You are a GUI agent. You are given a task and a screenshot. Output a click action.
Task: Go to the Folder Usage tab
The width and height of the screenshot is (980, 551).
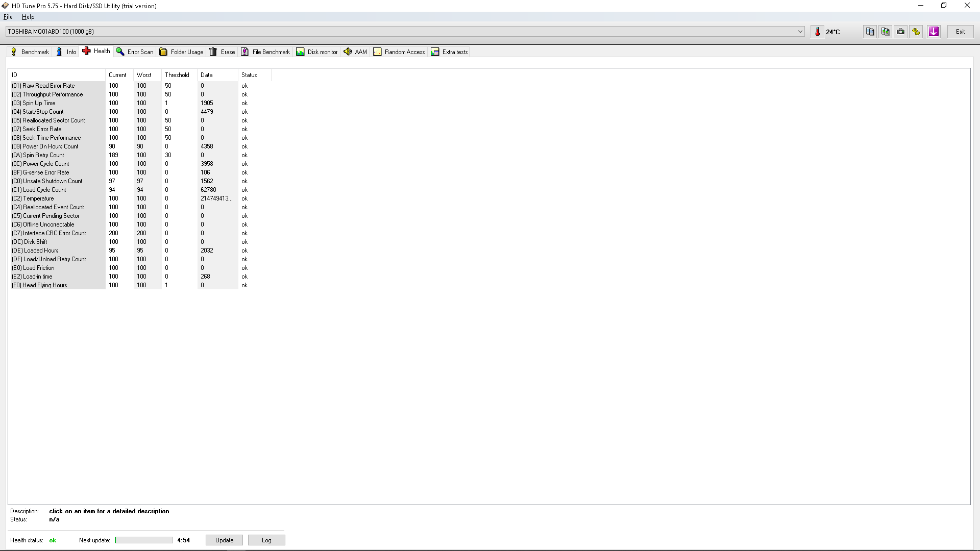182,52
